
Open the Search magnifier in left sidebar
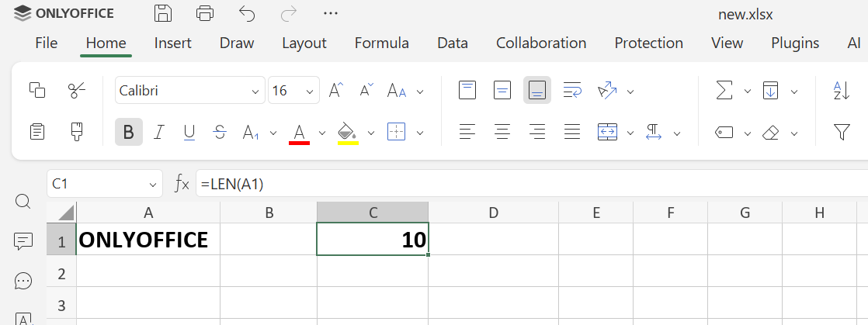tap(23, 201)
